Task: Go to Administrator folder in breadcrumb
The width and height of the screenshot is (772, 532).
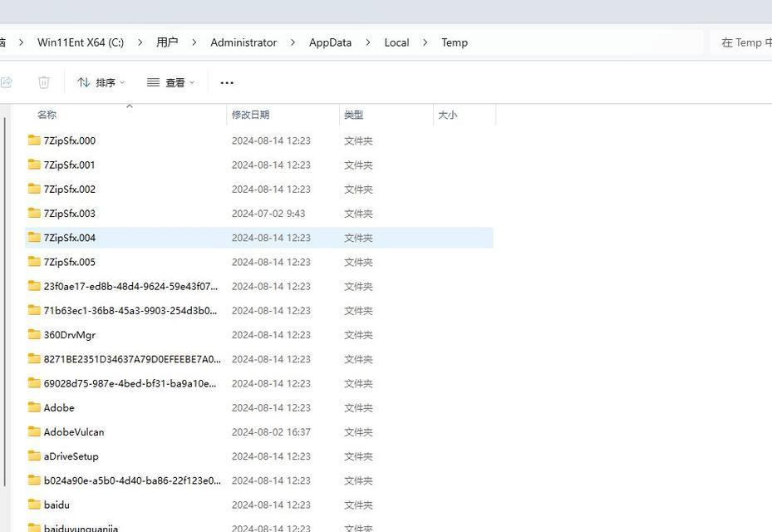Action: 243,43
